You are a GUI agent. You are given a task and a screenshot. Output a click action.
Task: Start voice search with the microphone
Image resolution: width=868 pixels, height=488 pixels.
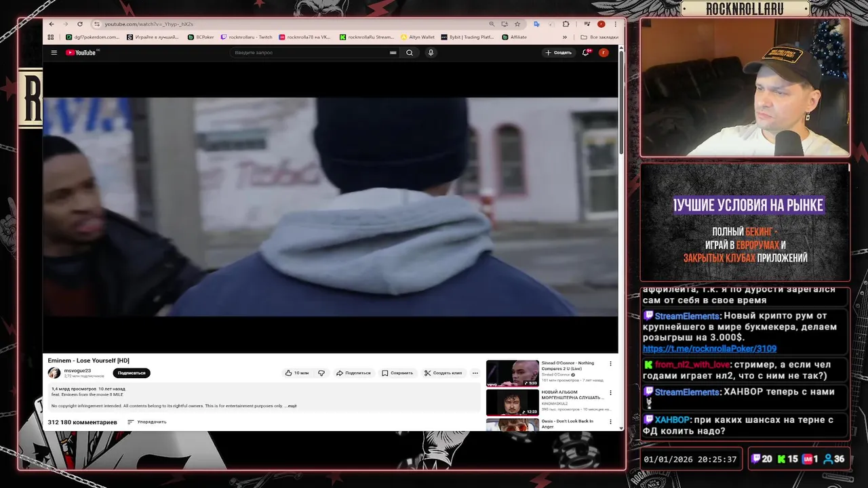[431, 52]
